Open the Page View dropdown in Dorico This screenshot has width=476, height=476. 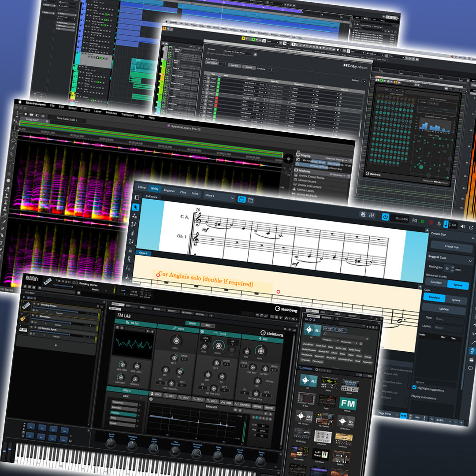pos(388,413)
